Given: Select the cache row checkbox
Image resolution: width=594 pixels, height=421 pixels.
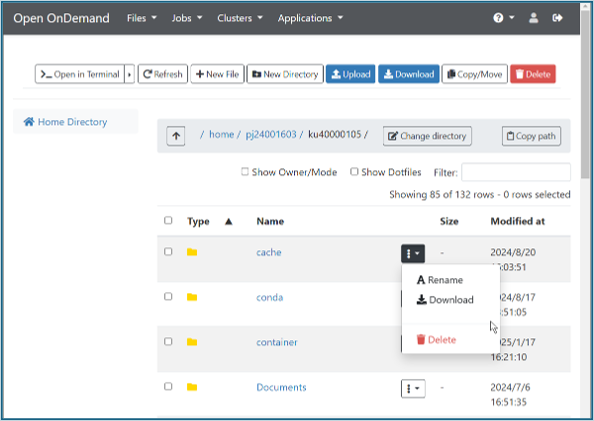Looking at the screenshot, I should tap(168, 252).
